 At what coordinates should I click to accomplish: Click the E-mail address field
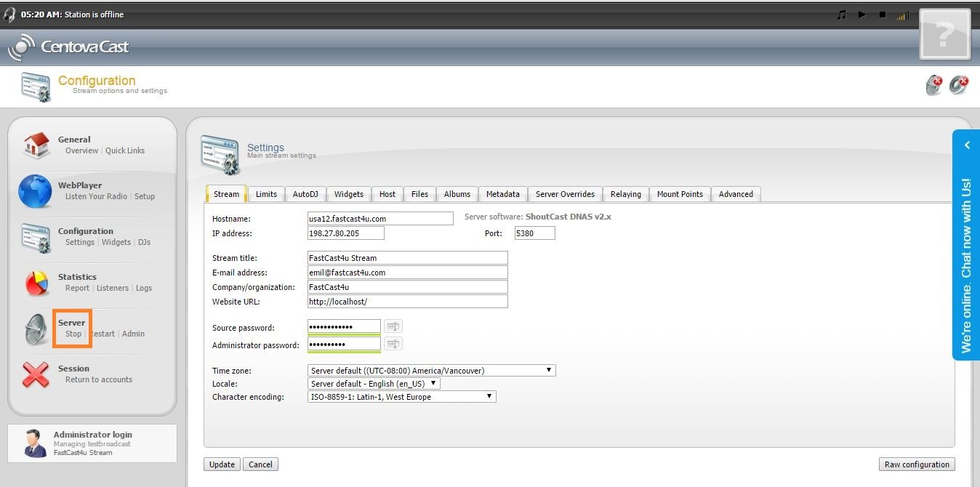[x=408, y=272]
